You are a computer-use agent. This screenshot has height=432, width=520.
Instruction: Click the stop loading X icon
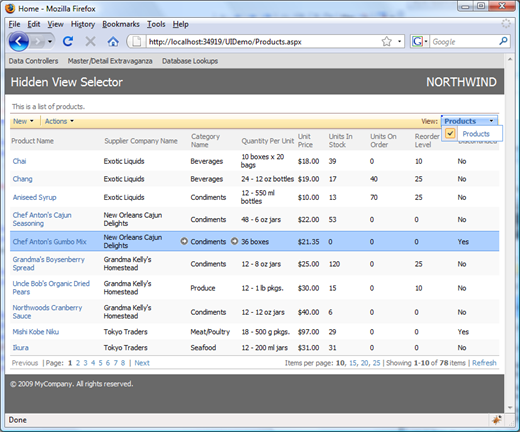(90, 42)
